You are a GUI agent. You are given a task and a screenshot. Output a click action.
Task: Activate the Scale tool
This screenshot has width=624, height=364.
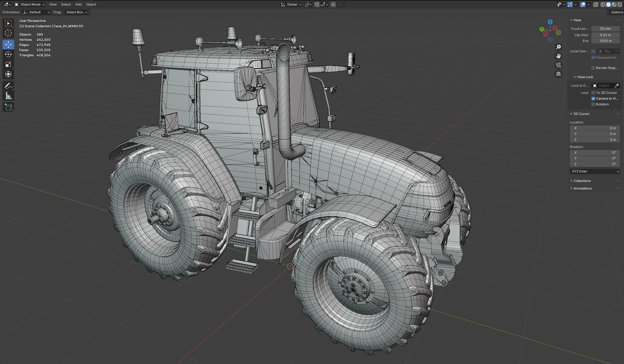click(x=8, y=64)
